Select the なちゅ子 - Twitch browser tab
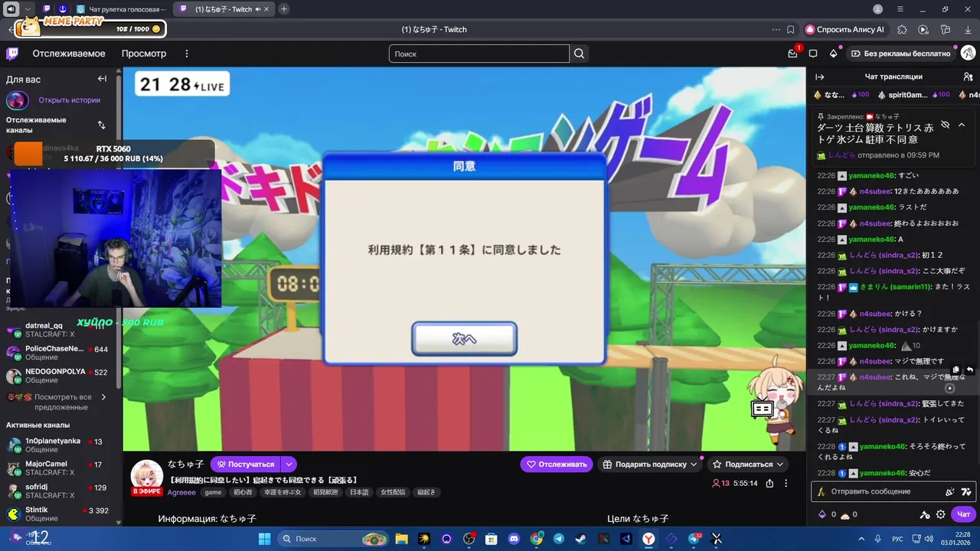The width and height of the screenshot is (980, 551). point(222,9)
